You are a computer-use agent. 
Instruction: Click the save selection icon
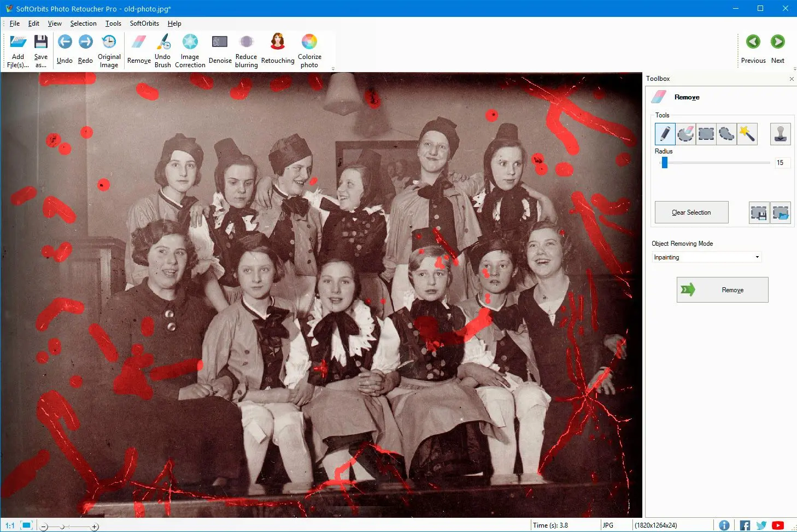[759, 212]
